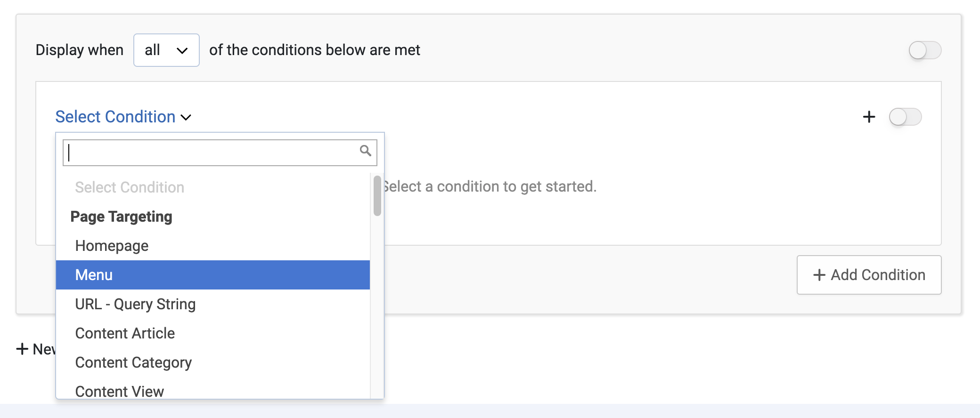Focus the condition search input field
The height and width of the screenshot is (418, 980).
click(212, 153)
